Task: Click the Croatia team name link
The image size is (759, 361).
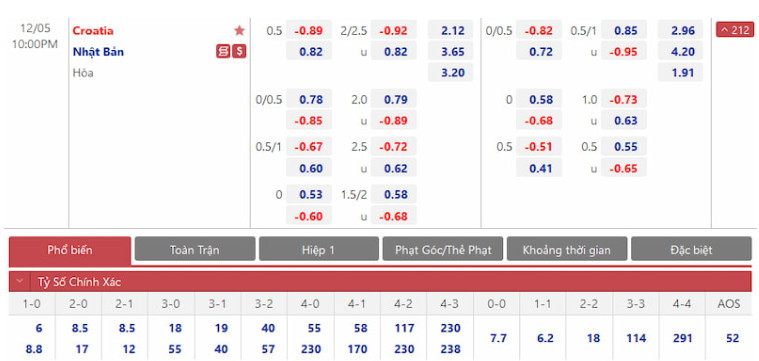Action: click(x=93, y=31)
